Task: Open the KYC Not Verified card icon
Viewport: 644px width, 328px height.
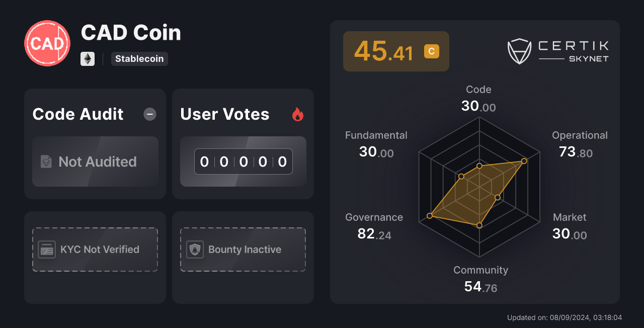Action: point(47,249)
